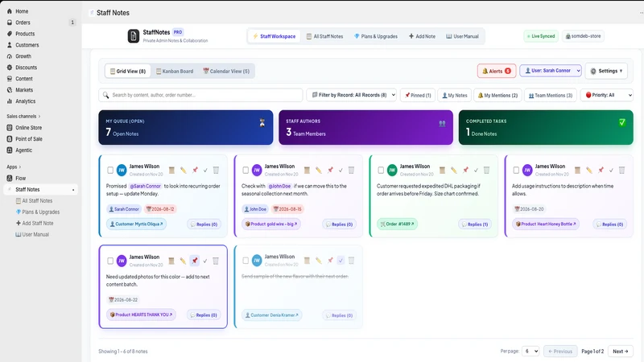Open the Plans & Upgrades tab
This screenshot has height=362, width=644.
click(x=376, y=36)
